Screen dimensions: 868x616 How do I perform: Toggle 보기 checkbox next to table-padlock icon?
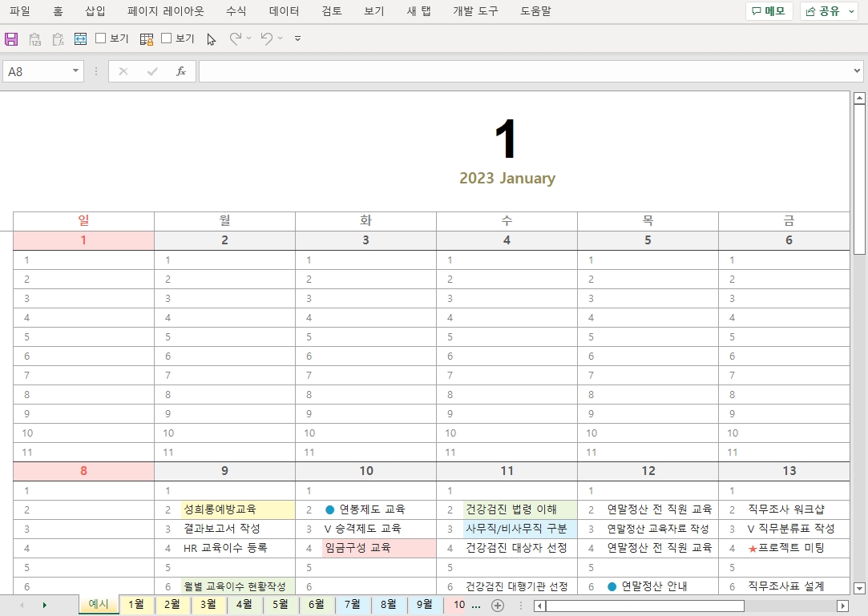166,38
